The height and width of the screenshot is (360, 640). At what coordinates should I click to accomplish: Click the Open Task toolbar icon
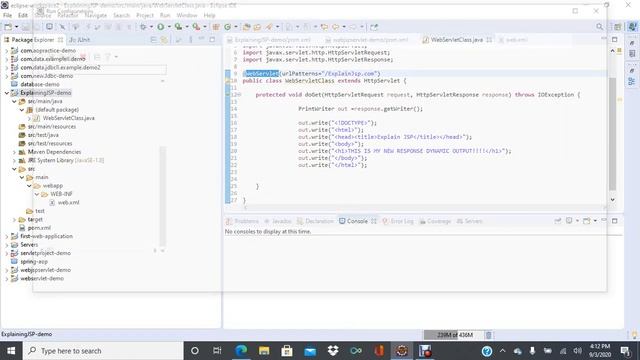(x=257, y=27)
